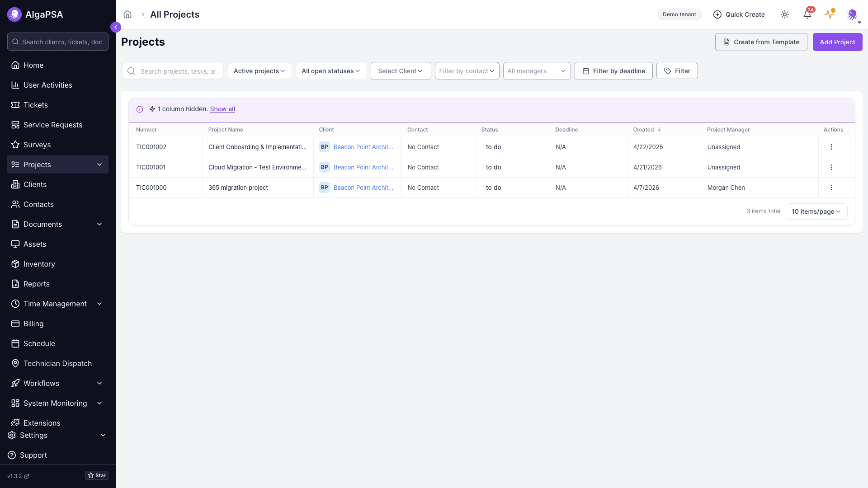Click the Show all link
Viewport: 868px width, 488px height.
coord(222,109)
